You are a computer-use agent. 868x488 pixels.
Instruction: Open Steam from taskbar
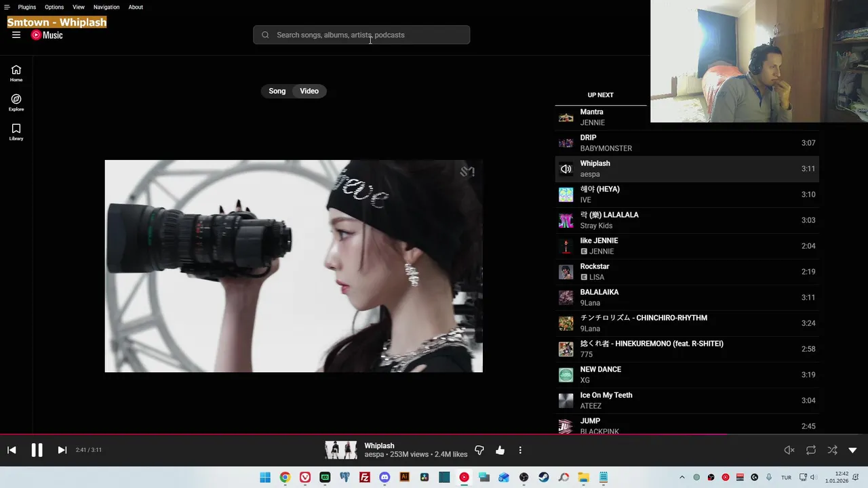[x=544, y=477]
